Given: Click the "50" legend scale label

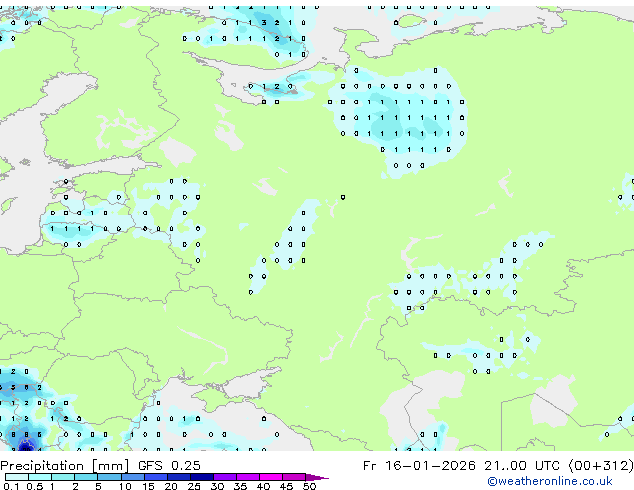Looking at the screenshot, I should click(309, 486).
